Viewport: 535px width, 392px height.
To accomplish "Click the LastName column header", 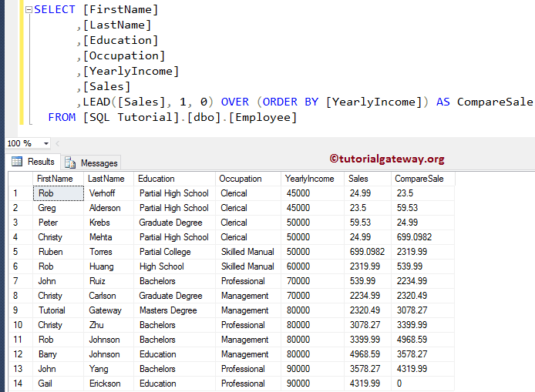I will [109, 179].
